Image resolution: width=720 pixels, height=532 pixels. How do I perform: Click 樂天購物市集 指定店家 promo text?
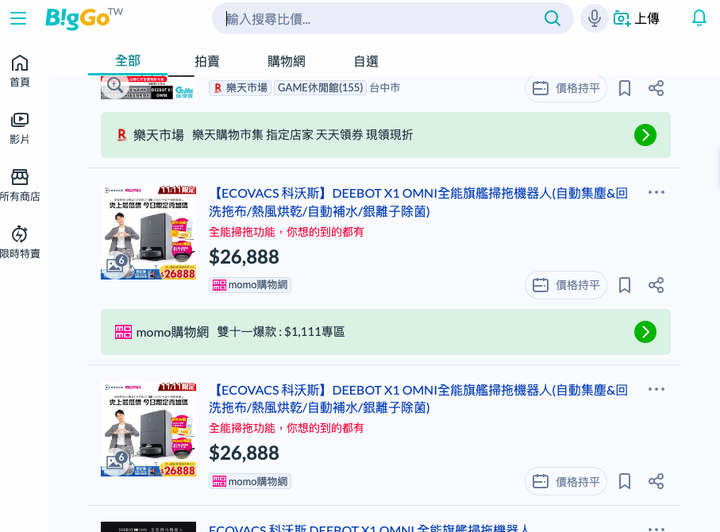click(303, 135)
